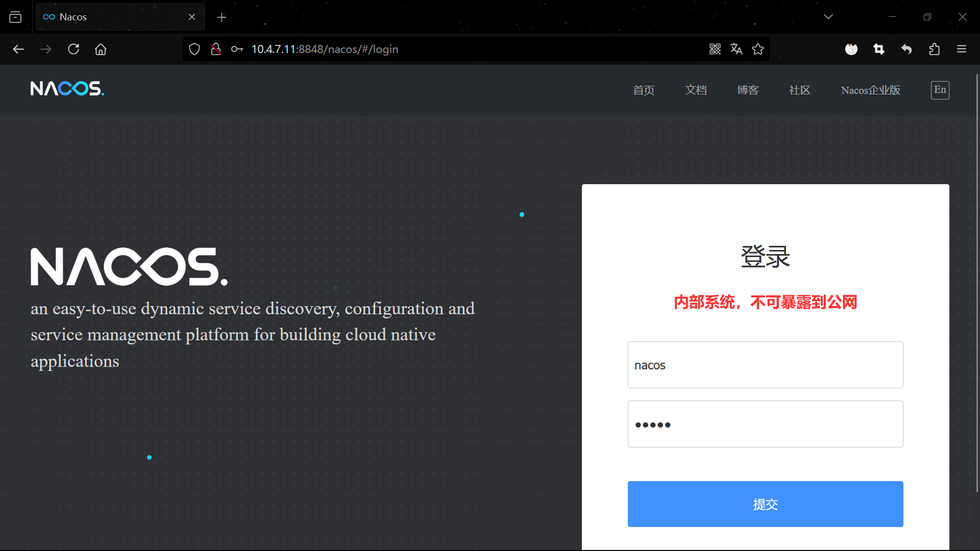Expand the list all tabs chevron
Viewport: 980px width, 551px height.
tap(828, 17)
